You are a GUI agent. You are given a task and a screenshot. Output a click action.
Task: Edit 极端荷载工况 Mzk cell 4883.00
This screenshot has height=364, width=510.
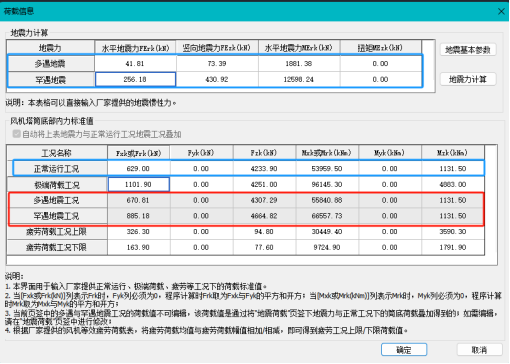click(453, 185)
